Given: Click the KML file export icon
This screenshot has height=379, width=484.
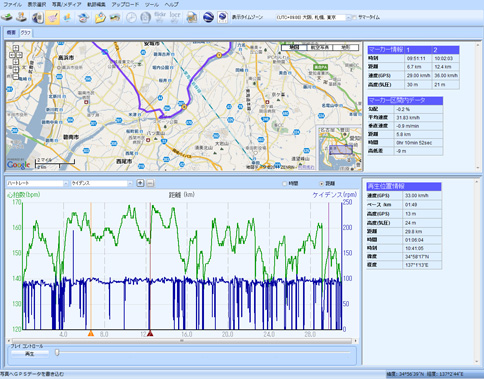Looking at the screenshot, I should point(222,17).
